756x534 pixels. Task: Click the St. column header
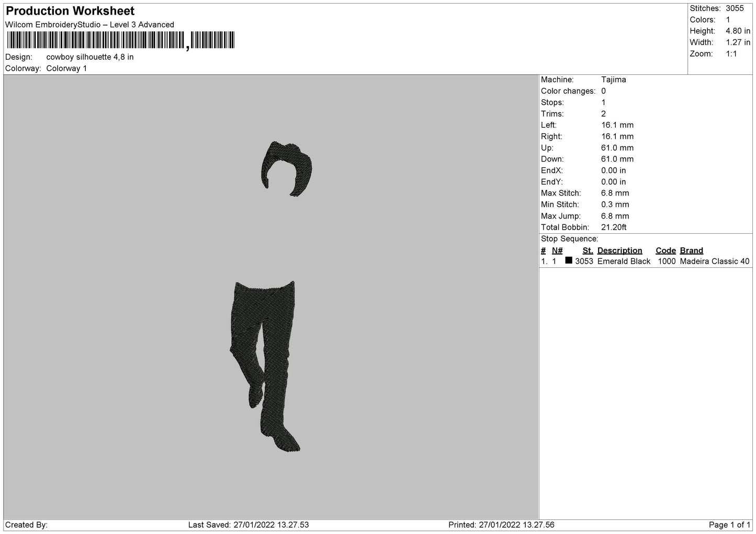coord(588,251)
